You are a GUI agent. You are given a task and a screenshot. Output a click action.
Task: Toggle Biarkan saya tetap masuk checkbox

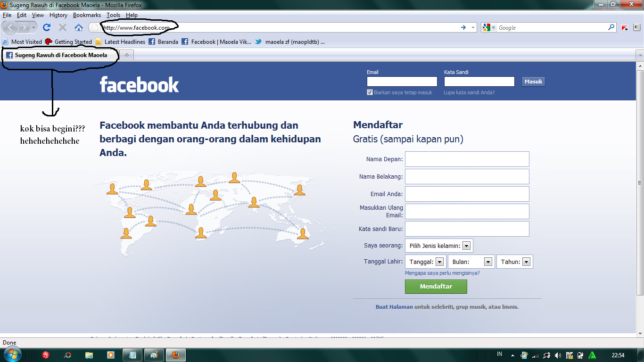[x=370, y=92]
